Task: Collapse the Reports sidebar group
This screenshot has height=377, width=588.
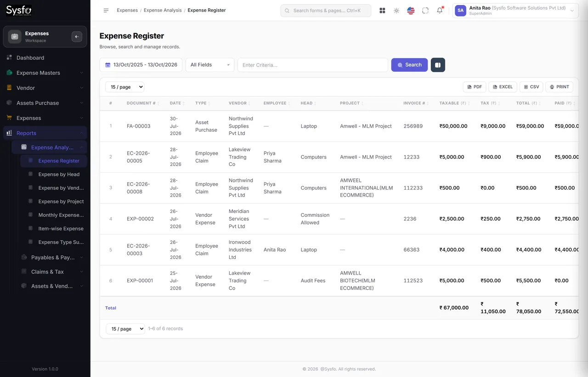Action: 45,133
